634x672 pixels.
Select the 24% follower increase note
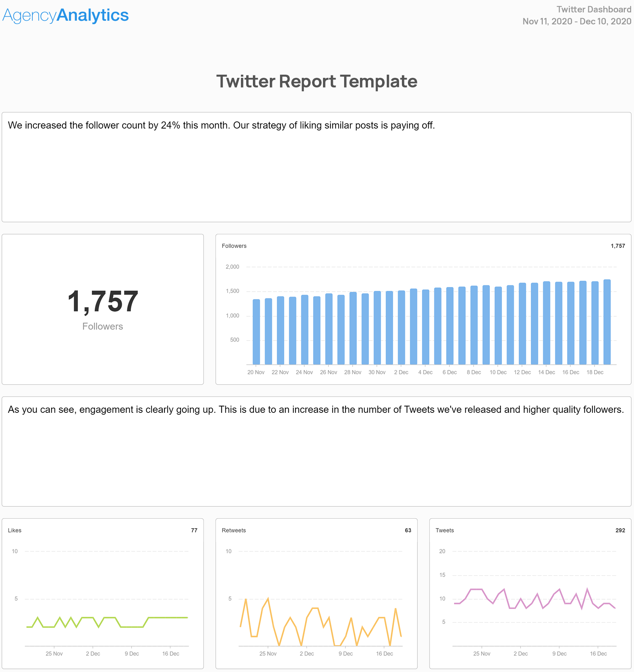221,125
